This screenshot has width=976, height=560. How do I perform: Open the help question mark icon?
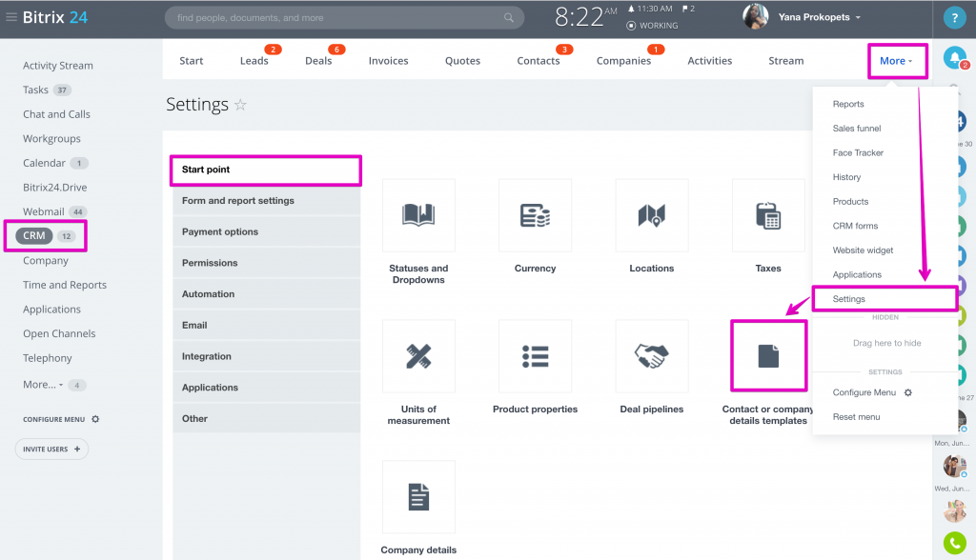954,18
